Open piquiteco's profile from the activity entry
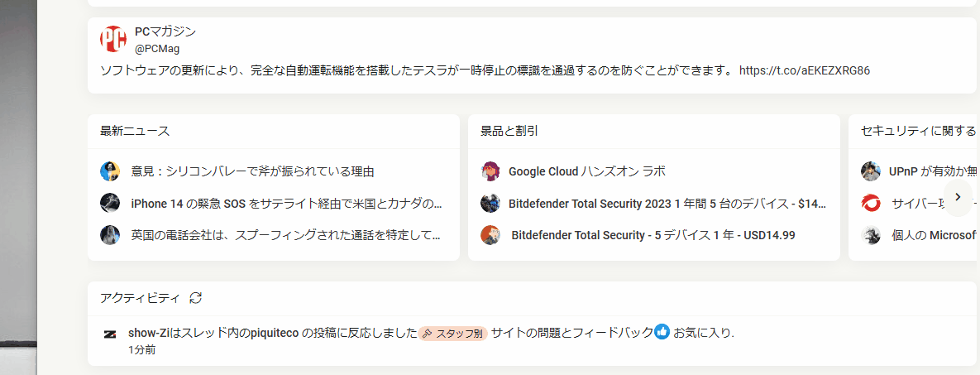This screenshot has height=375, width=980. [x=274, y=334]
